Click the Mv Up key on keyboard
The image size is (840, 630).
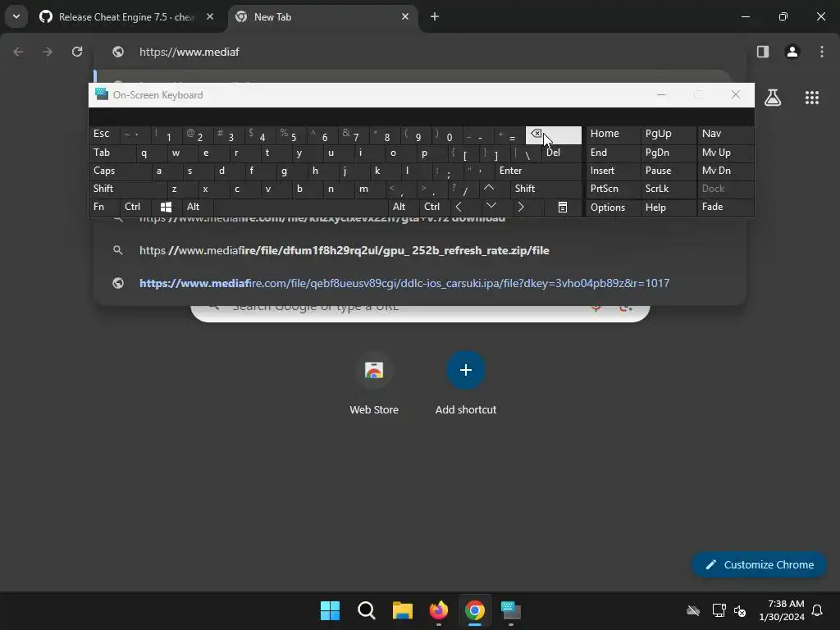(725, 153)
